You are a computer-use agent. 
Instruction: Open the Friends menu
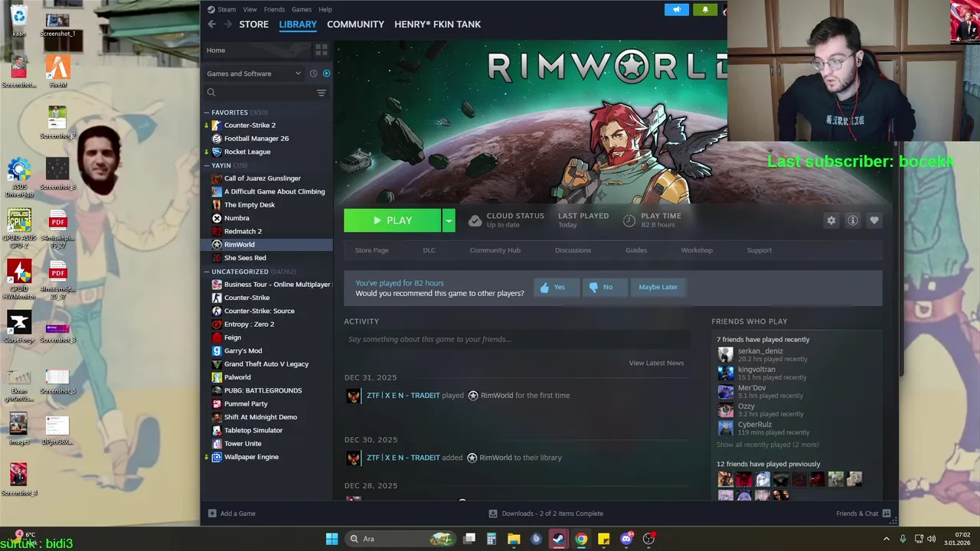pos(274,9)
